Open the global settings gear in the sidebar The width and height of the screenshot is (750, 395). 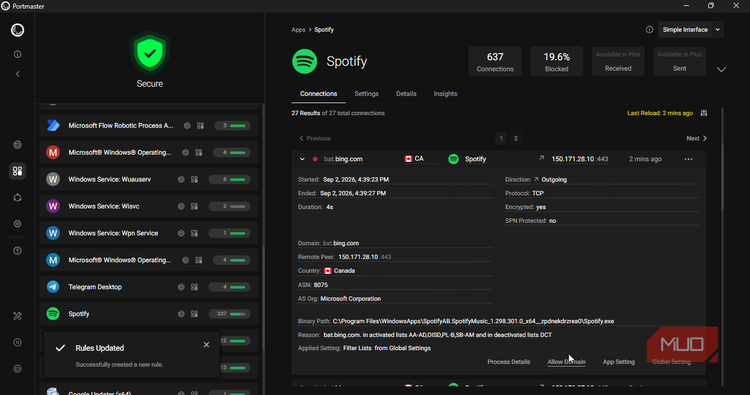[18, 224]
